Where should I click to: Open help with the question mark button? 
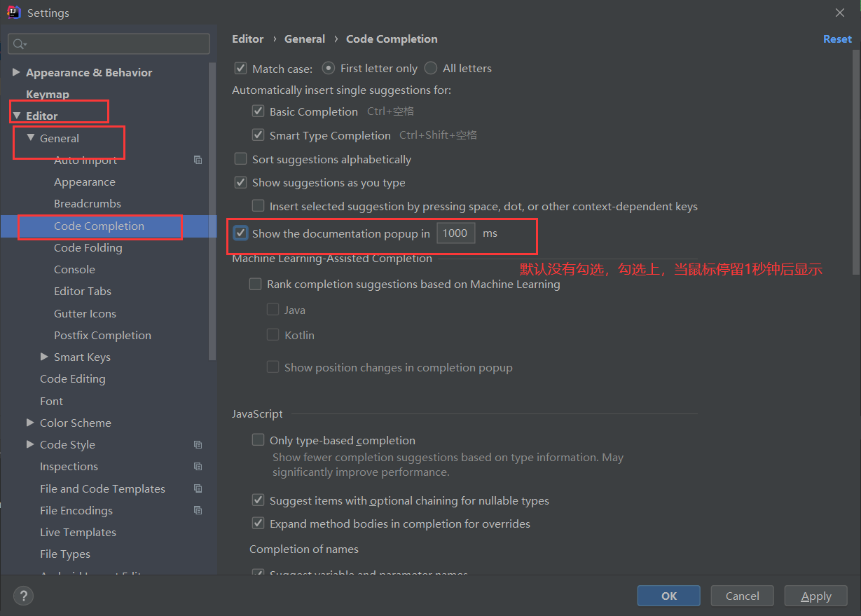(23, 596)
